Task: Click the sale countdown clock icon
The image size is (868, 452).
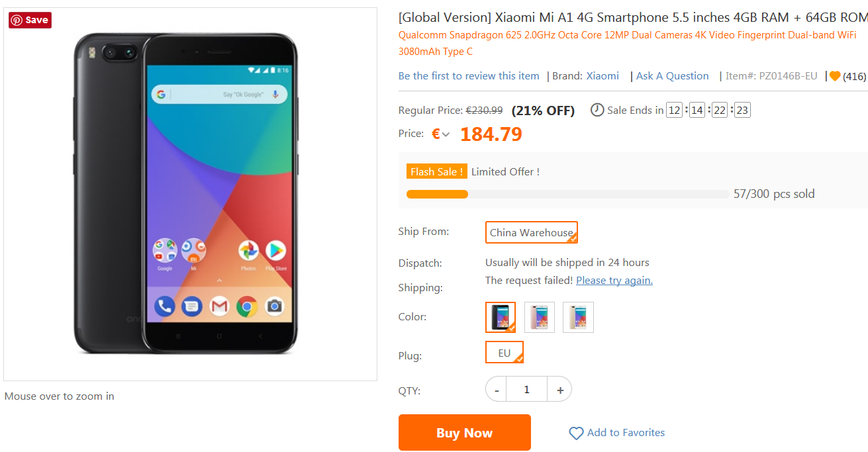Action: tap(597, 110)
